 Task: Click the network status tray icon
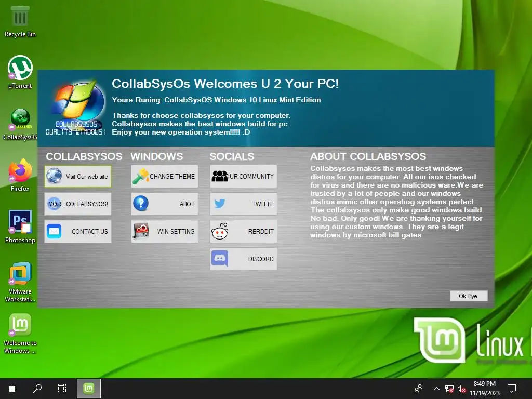click(449, 389)
